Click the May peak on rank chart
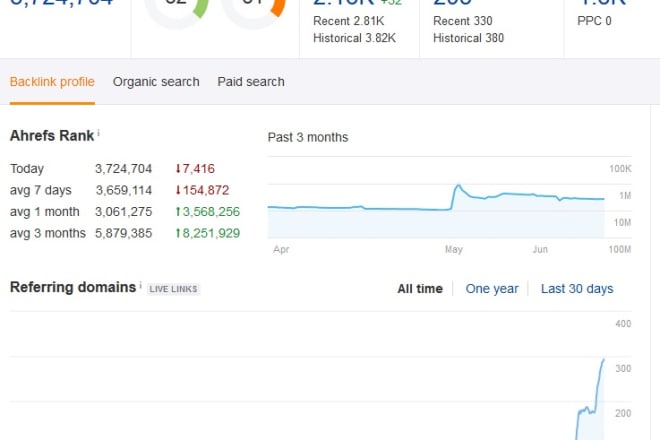 point(458,186)
